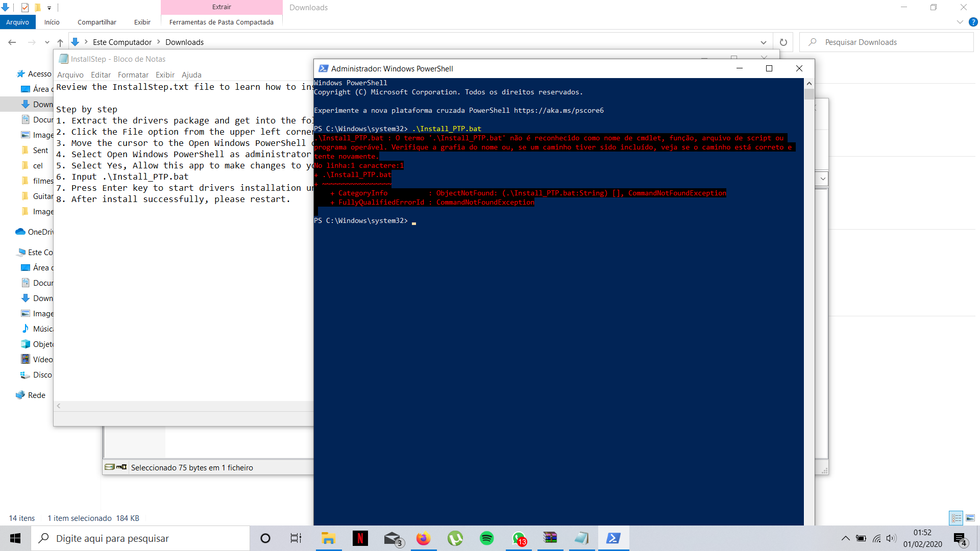The width and height of the screenshot is (980, 551).
Task: Open the Formatar menu in Notepad
Action: pos(133,75)
